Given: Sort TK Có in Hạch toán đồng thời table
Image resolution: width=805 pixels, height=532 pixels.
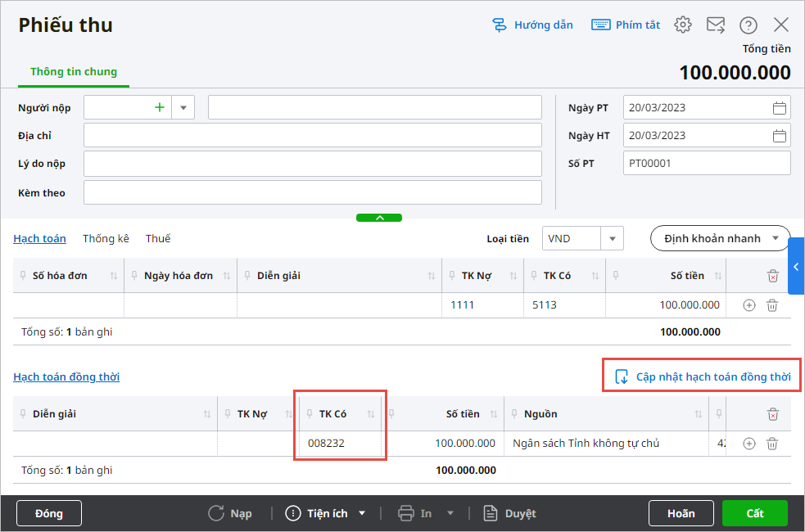Looking at the screenshot, I should point(371,414).
